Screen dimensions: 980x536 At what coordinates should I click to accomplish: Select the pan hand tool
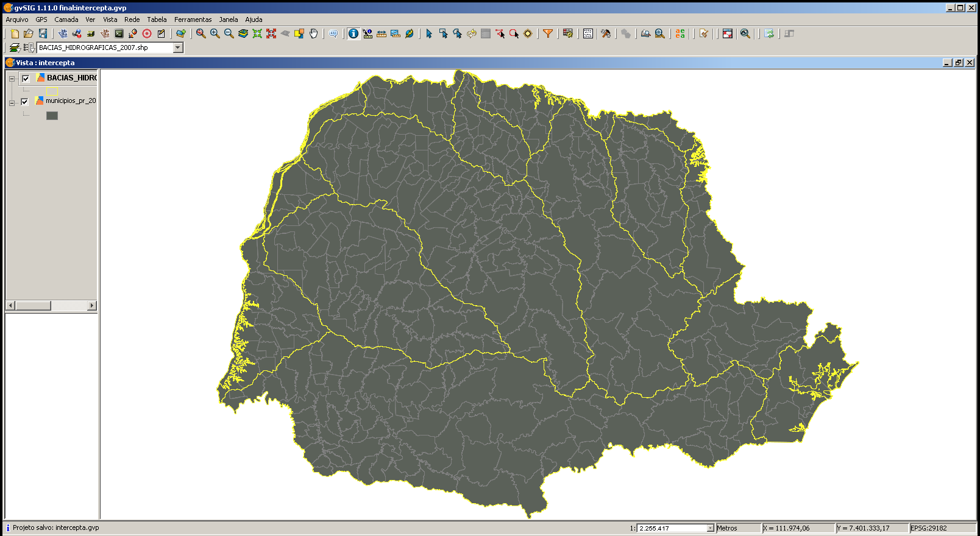tap(313, 33)
